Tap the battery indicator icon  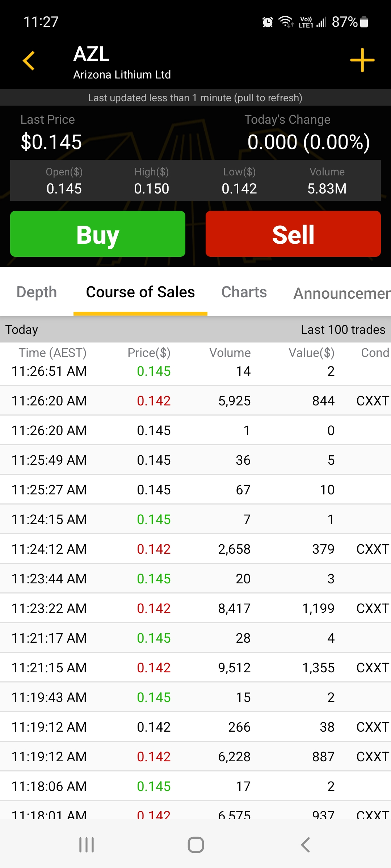pos(365,22)
